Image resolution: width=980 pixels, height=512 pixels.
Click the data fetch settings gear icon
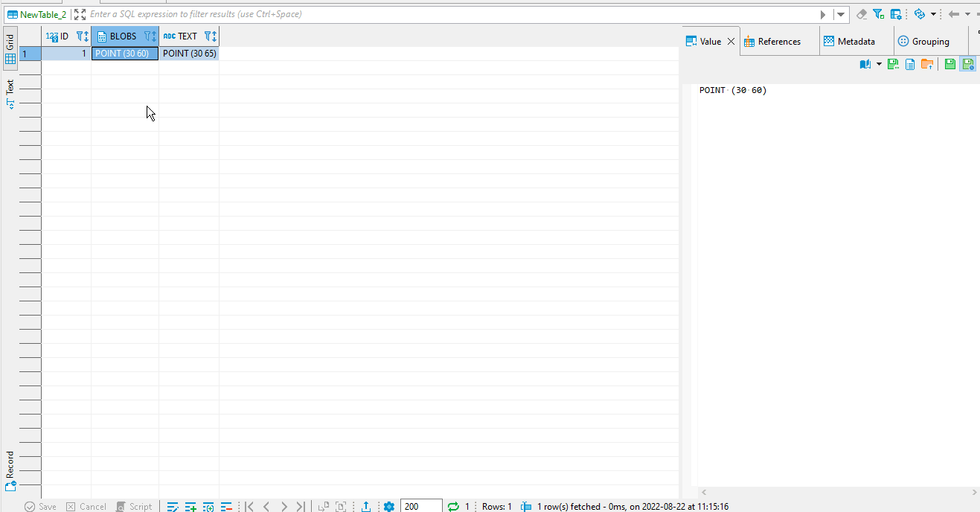[x=388, y=505]
